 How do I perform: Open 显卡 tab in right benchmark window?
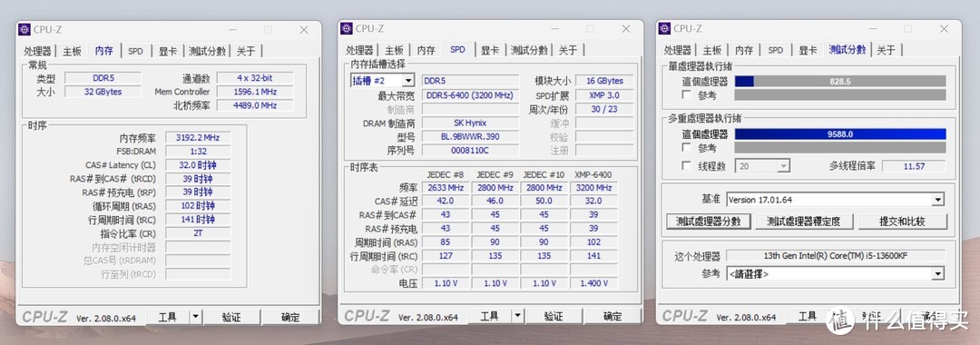click(808, 51)
